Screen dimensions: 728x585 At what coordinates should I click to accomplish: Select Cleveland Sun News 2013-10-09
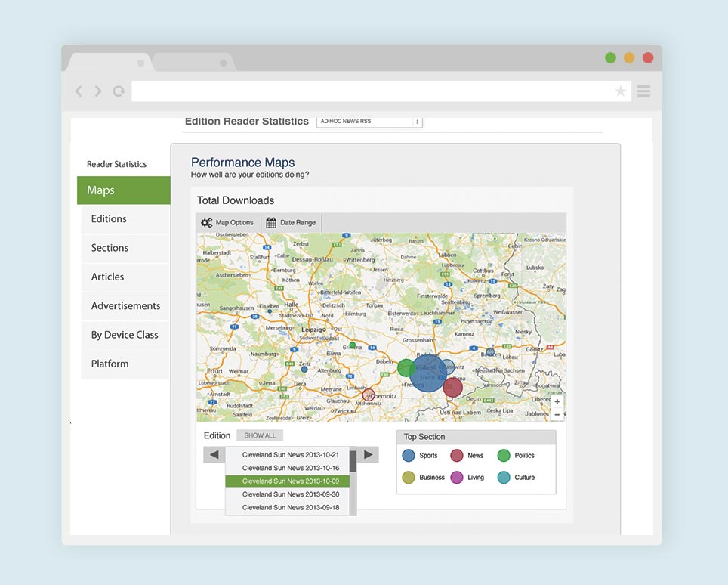click(x=288, y=481)
